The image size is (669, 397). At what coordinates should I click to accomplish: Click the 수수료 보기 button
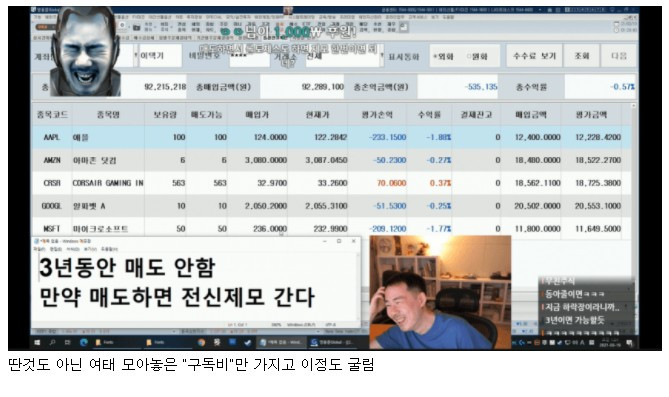click(534, 56)
